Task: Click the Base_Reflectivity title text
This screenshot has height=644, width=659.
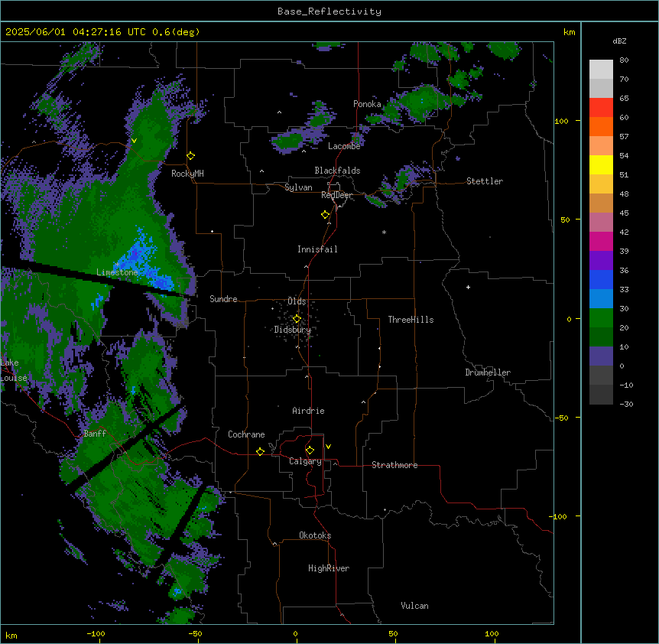Action: click(329, 11)
